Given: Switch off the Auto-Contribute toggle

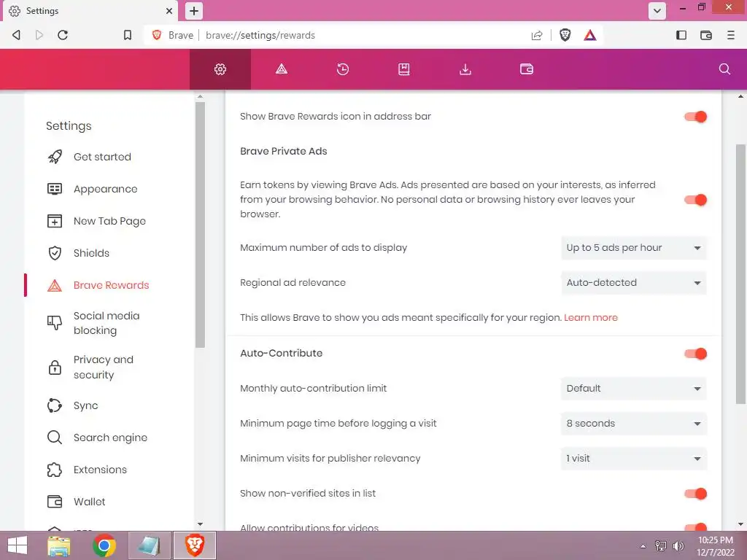Looking at the screenshot, I should pyautogui.click(x=695, y=354).
